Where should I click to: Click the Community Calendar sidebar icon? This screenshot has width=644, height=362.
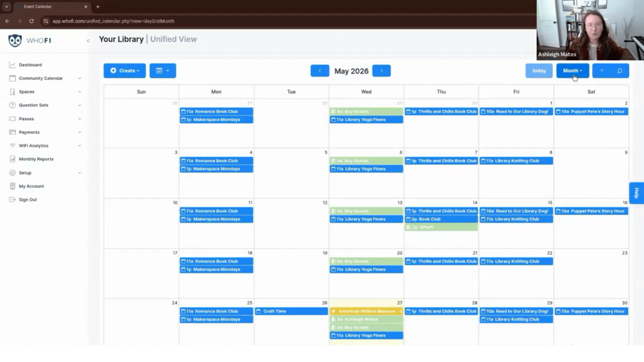pyautogui.click(x=12, y=78)
